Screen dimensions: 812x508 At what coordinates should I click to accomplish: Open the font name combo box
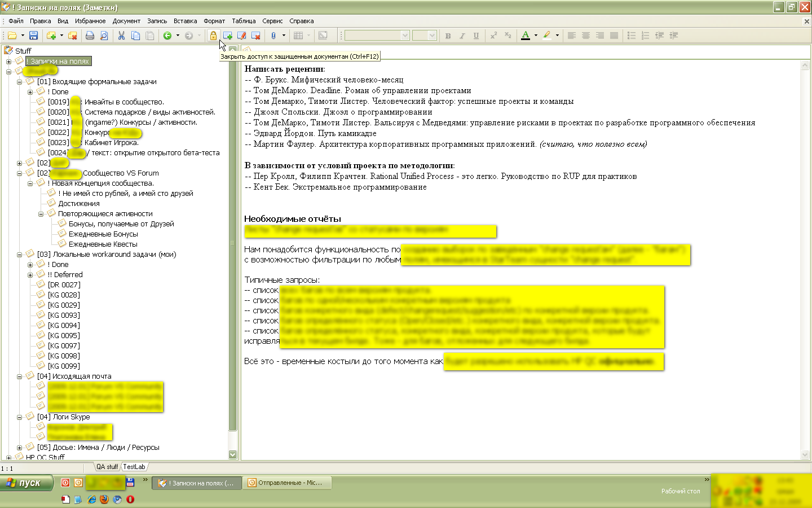coord(404,36)
